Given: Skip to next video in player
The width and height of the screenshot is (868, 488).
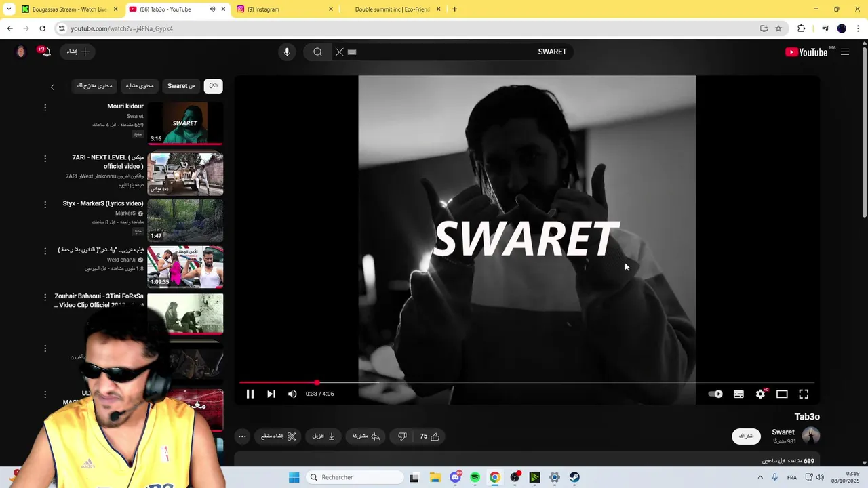Looking at the screenshot, I should [x=271, y=394].
